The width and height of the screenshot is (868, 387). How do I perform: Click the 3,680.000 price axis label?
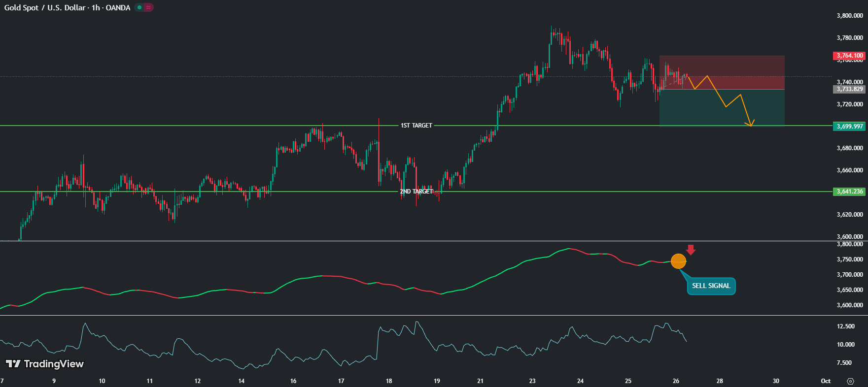850,148
